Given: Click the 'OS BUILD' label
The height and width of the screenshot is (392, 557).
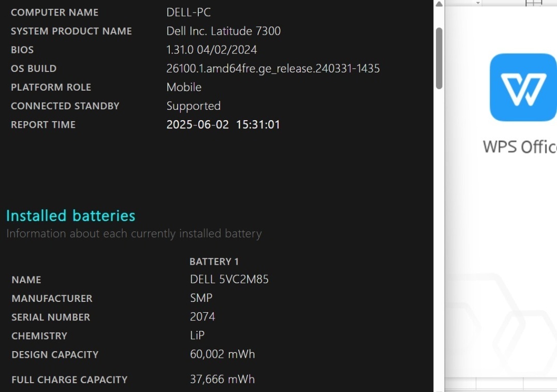Looking at the screenshot, I should [x=34, y=68].
